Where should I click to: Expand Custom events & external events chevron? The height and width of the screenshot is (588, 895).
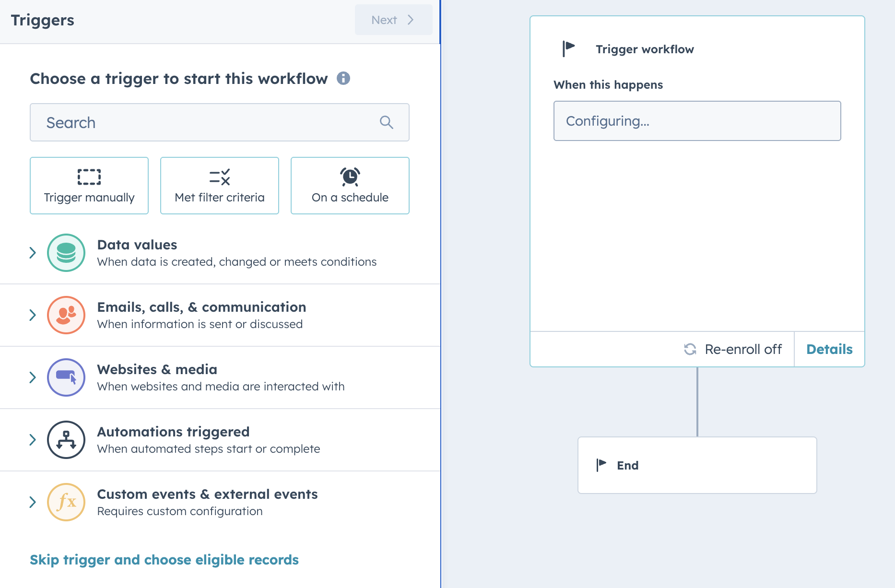[33, 502]
